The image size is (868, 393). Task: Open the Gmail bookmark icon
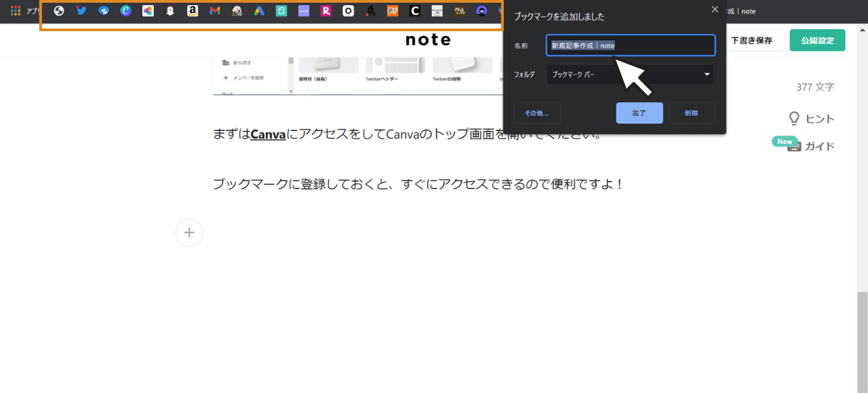[215, 11]
